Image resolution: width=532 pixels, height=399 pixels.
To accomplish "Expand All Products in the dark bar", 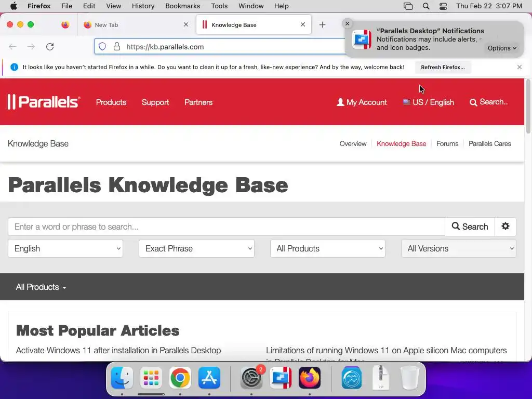I will point(41,287).
